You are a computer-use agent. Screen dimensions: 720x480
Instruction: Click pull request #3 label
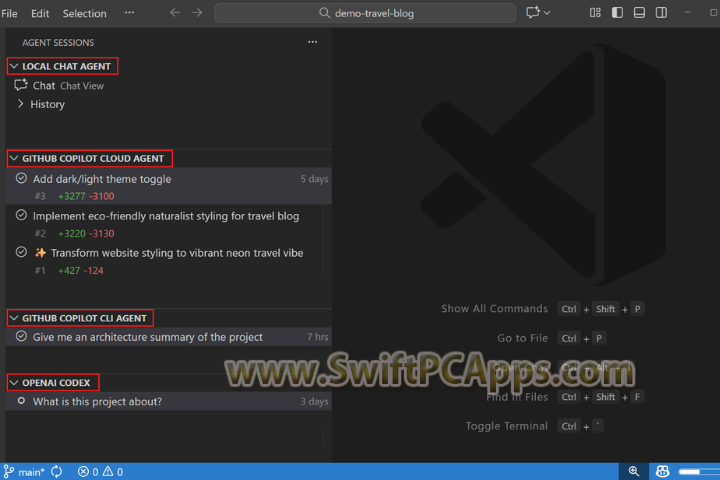tap(40, 196)
